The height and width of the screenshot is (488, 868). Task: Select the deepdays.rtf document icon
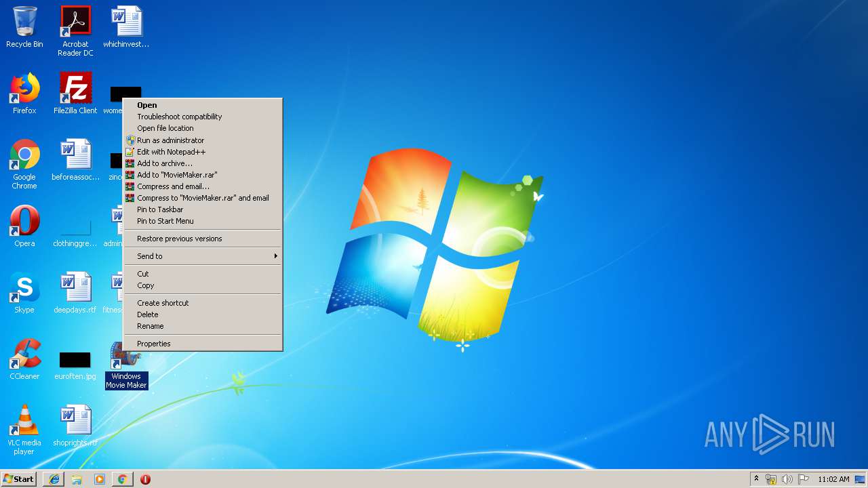[75, 293]
